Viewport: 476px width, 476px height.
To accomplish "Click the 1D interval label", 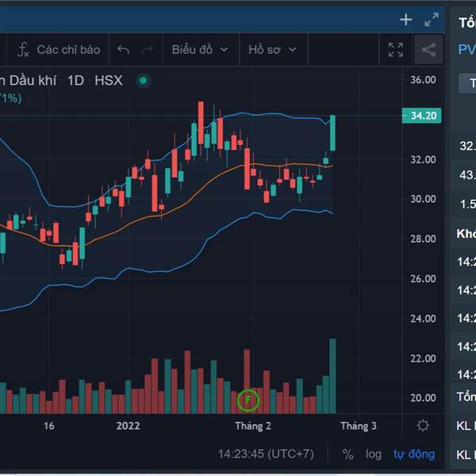I will [x=75, y=81].
